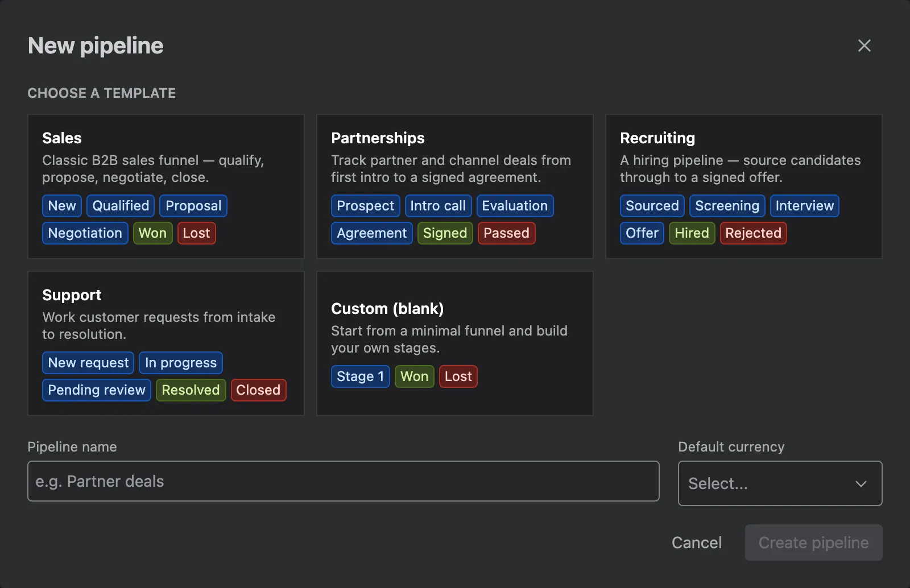Click the Sourced stage chip

(652, 206)
